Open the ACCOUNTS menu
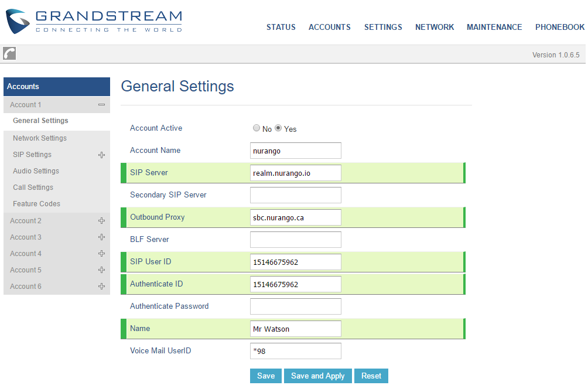 (x=330, y=27)
